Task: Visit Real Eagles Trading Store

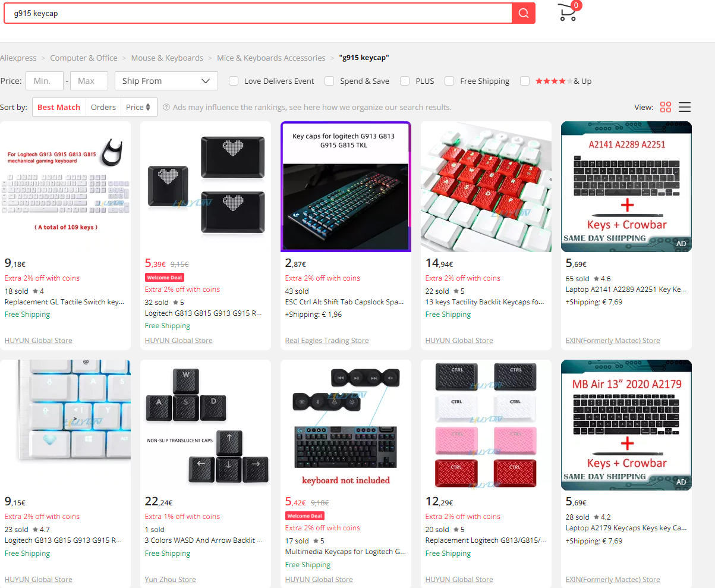Action: pos(327,341)
